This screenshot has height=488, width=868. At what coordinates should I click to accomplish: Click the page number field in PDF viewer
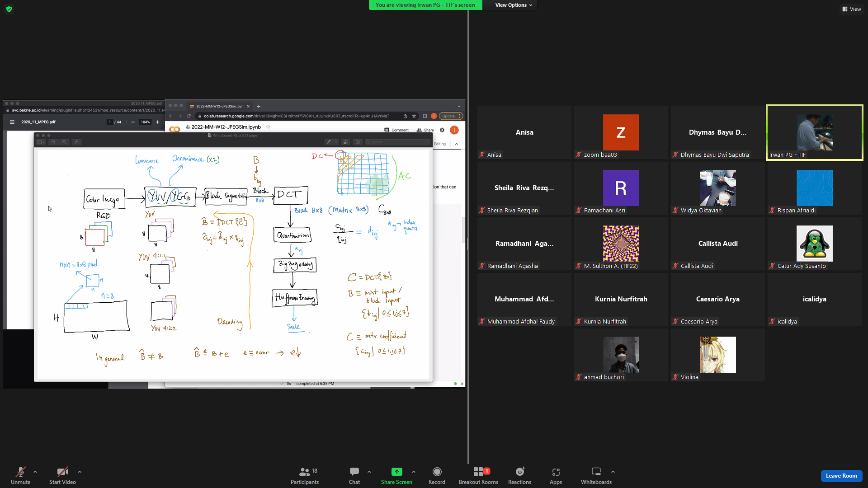pos(110,122)
